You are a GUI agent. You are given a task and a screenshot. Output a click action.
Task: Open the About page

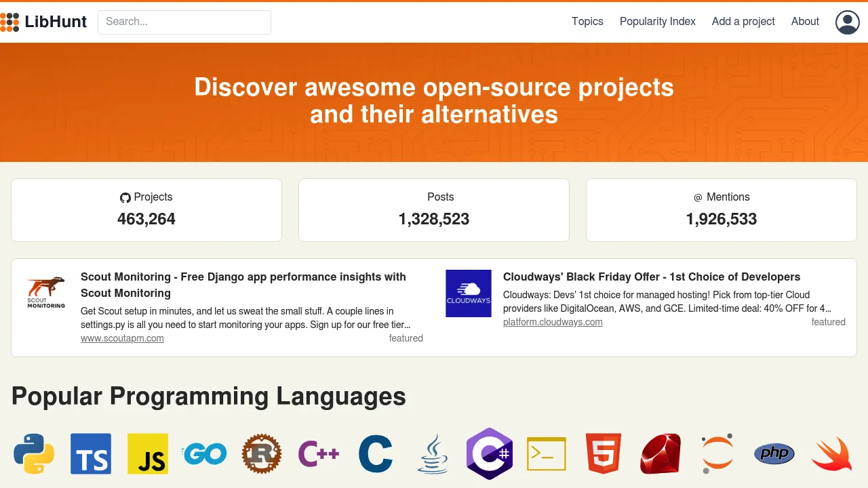point(805,22)
